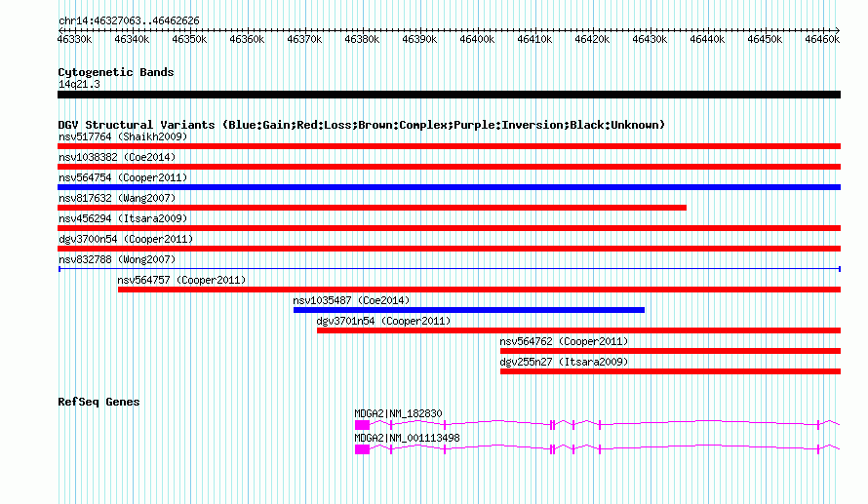Open variant nsv456294 (Itsara2009) label
This screenshot has width=868, height=504.
pos(123,218)
